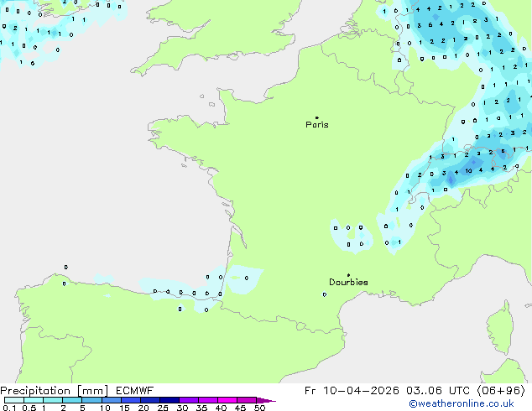Pick the 45–50 mm legend swatch
Viewport: 532px width, 411px height.
click(247, 400)
